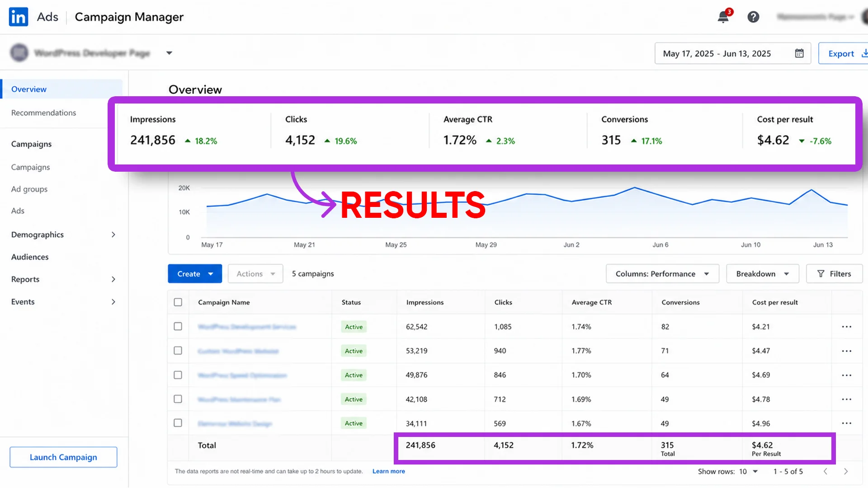The height and width of the screenshot is (488, 868).
Task: Open the Breakdown dropdown
Action: [x=763, y=274]
